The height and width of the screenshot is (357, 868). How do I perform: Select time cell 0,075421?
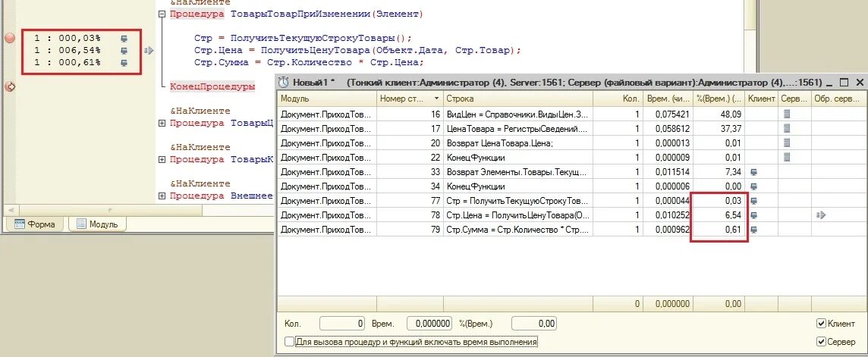(668, 114)
